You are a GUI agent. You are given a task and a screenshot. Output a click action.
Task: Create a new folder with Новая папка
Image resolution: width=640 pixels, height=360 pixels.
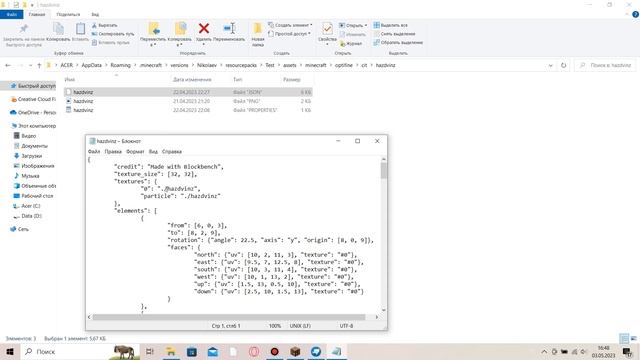click(258, 34)
